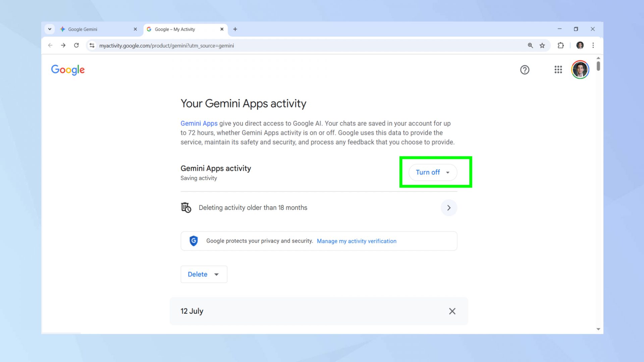Reload the page
Image resolution: width=644 pixels, height=362 pixels.
coord(76,46)
